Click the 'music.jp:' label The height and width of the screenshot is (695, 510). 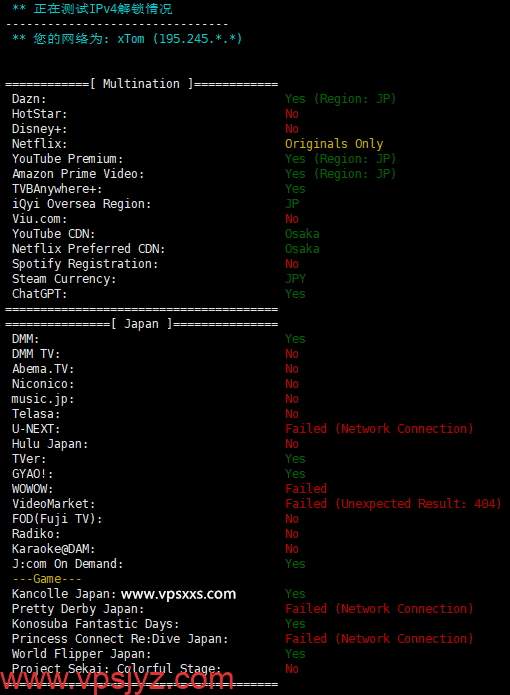[43, 399]
